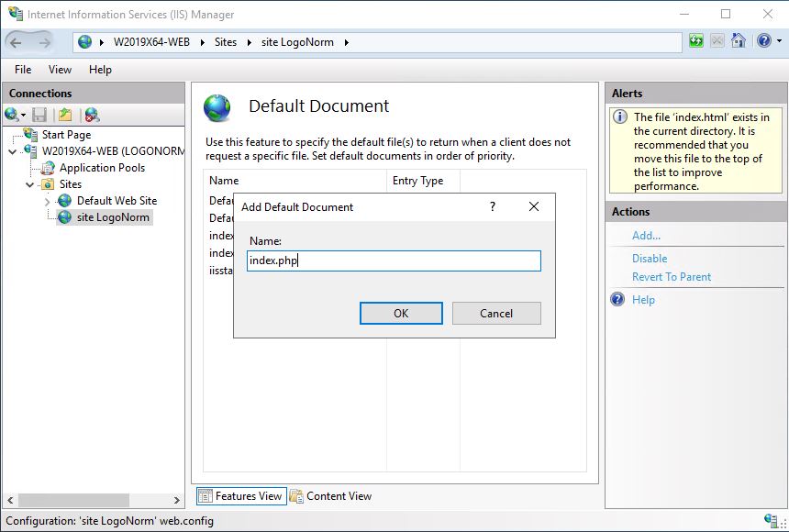This screenshot has width=789, height=532.
Task: Open the Help icon dropdown arrow
Action: (x=780, y=41)
